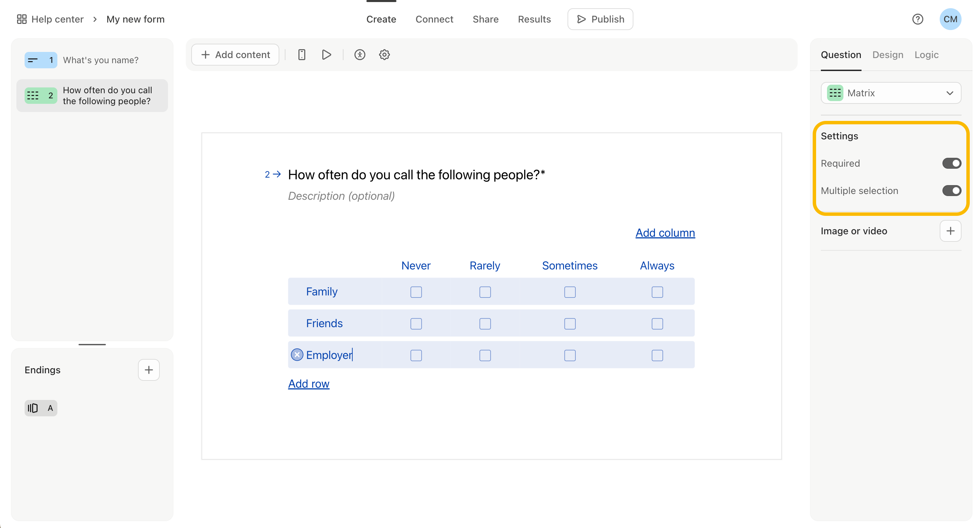Toggle the Multiple selection switch

951,191
